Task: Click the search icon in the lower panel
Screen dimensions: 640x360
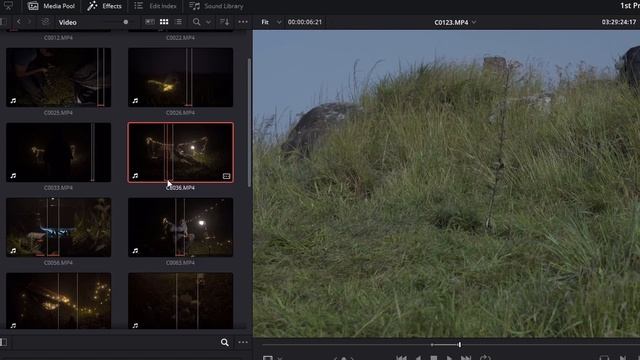Action: coord(224,342)
